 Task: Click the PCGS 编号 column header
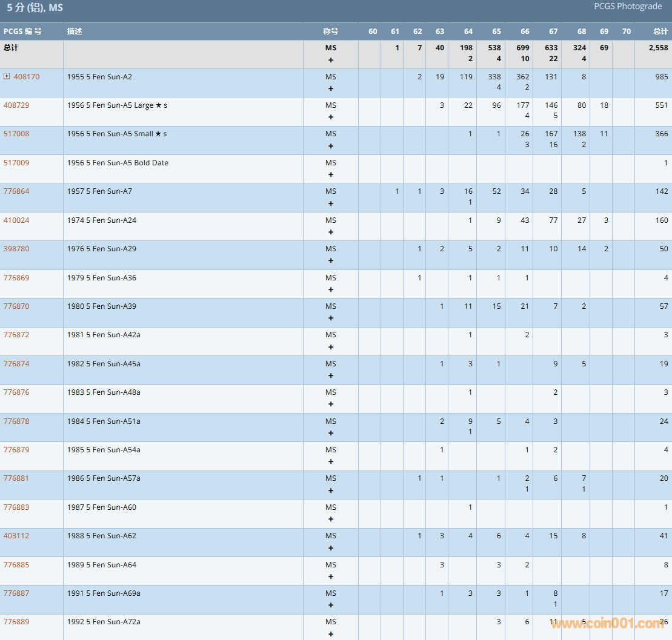22,31
